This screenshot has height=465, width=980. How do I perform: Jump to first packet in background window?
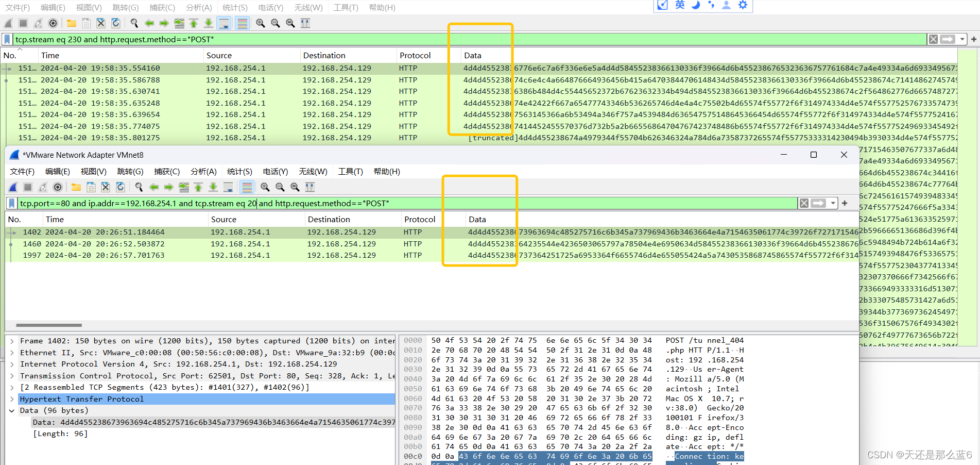194,23
